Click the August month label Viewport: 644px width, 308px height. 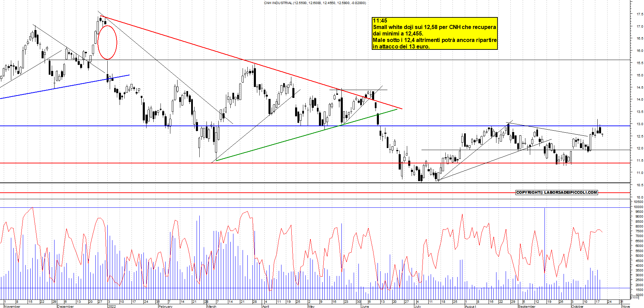pos(471,306)
